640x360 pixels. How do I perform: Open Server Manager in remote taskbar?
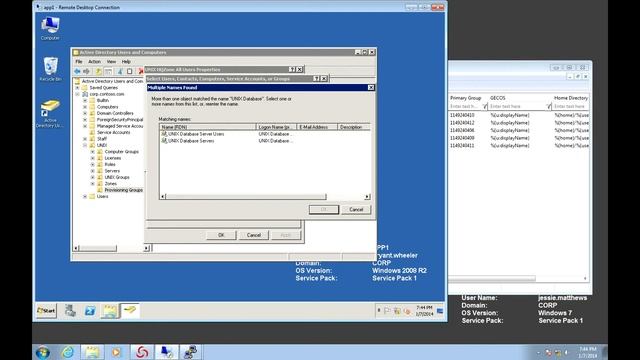70,311
